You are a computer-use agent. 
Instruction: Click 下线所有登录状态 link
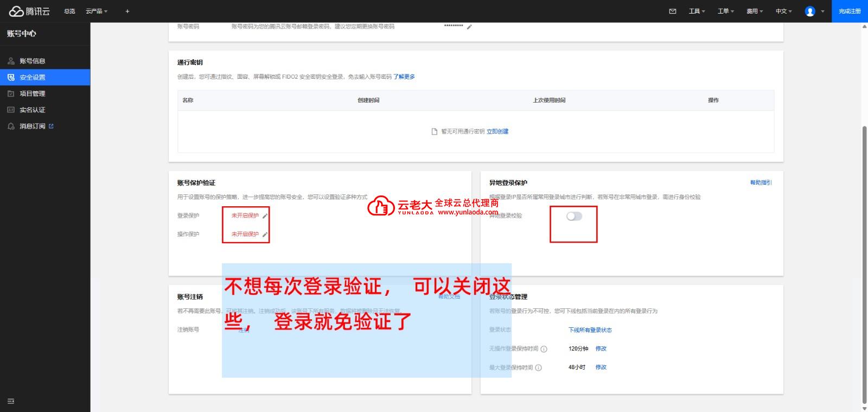590,330
